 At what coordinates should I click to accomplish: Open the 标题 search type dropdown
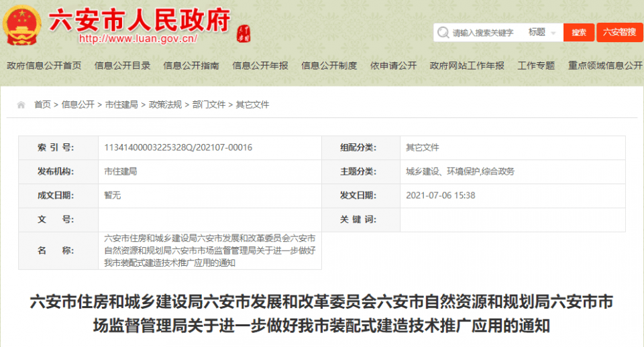pyautogui.click(x=542, y=32)
